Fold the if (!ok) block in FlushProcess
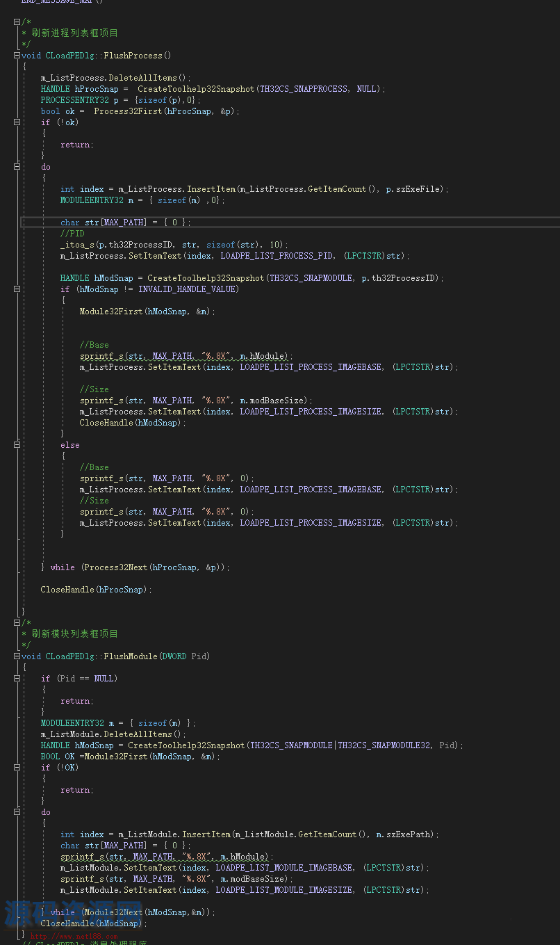560x945 pixels. tap(17, 122)
